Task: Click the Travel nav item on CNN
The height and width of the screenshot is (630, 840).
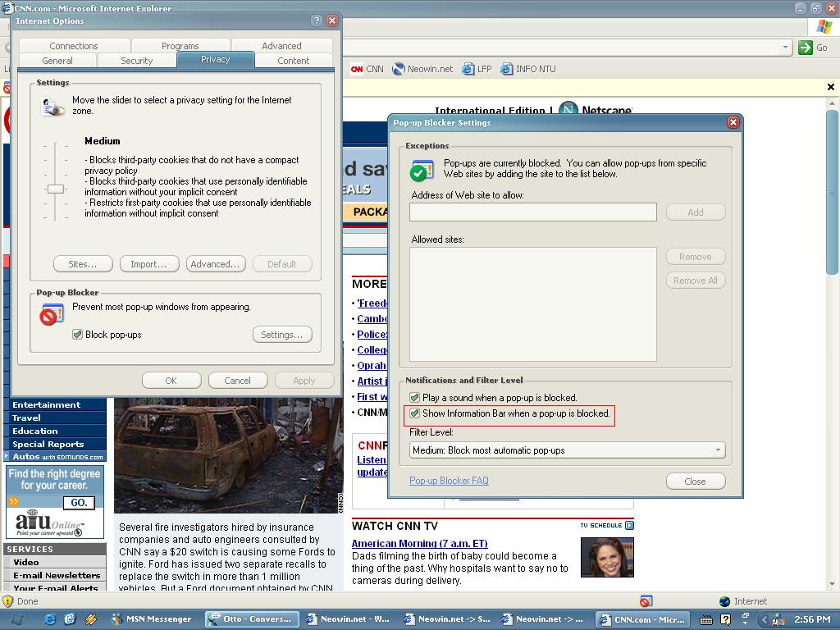Action: 55,418
